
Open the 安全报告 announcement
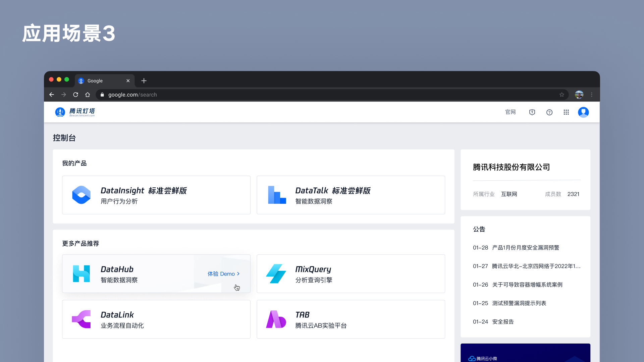pos(503,322)
